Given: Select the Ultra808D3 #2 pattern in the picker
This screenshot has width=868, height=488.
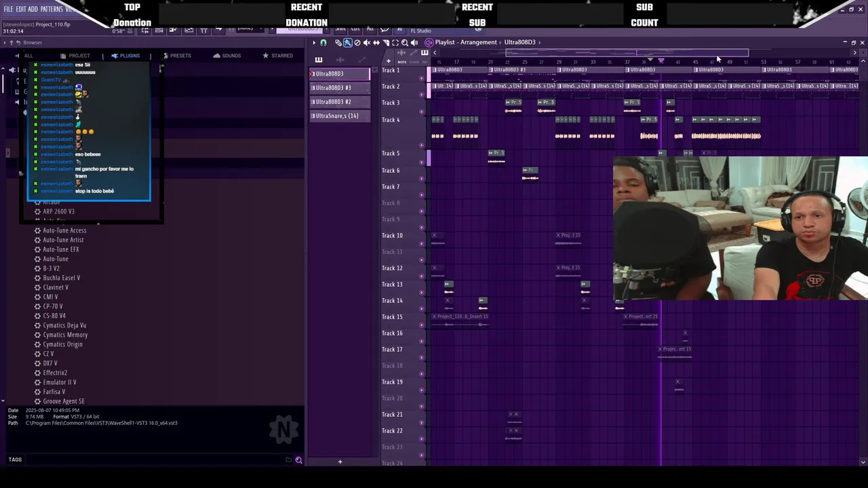Looking at the screenshot, I should pos(340,102).
